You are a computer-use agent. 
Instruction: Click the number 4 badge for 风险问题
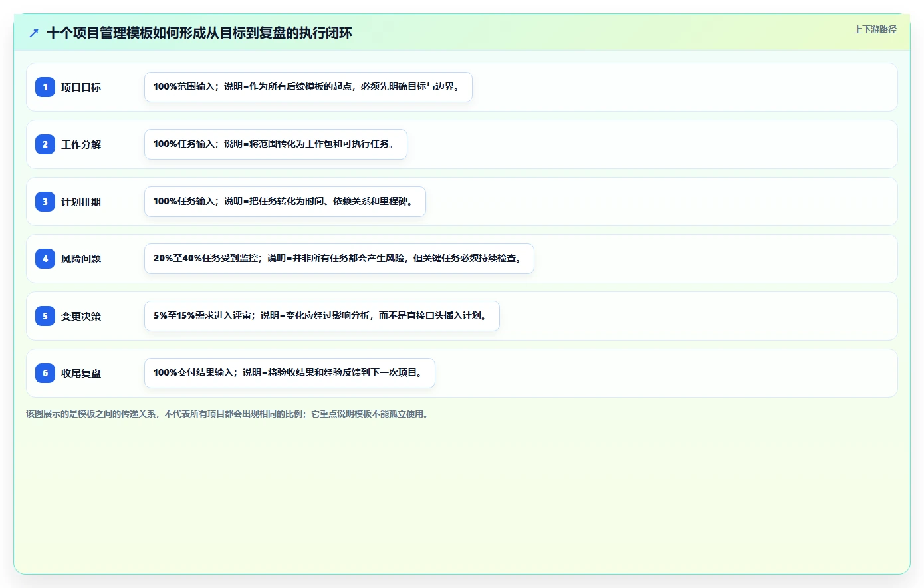(x=45, y=259)
